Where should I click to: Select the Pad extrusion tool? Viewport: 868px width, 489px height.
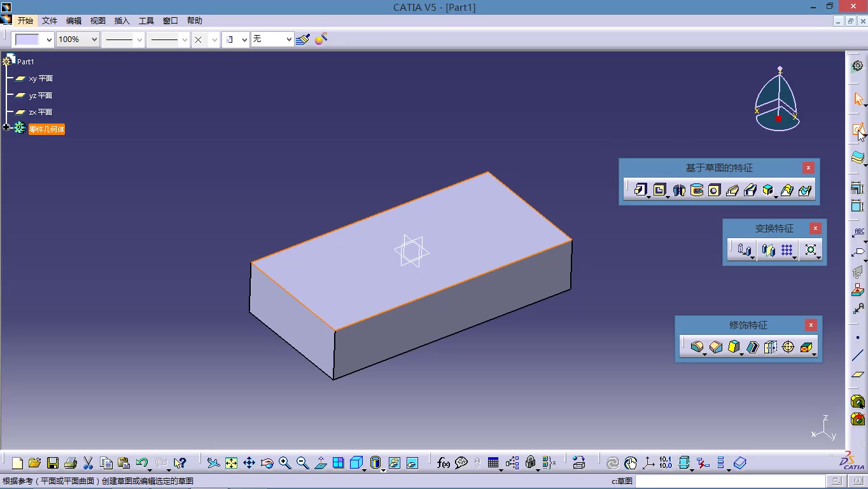(x=641, y=190)
